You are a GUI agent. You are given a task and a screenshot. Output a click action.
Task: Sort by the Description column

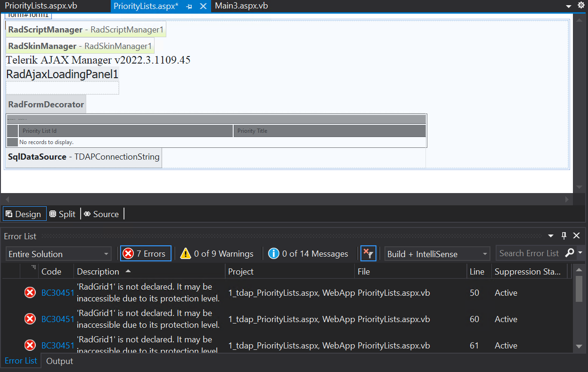pos(150,271)
